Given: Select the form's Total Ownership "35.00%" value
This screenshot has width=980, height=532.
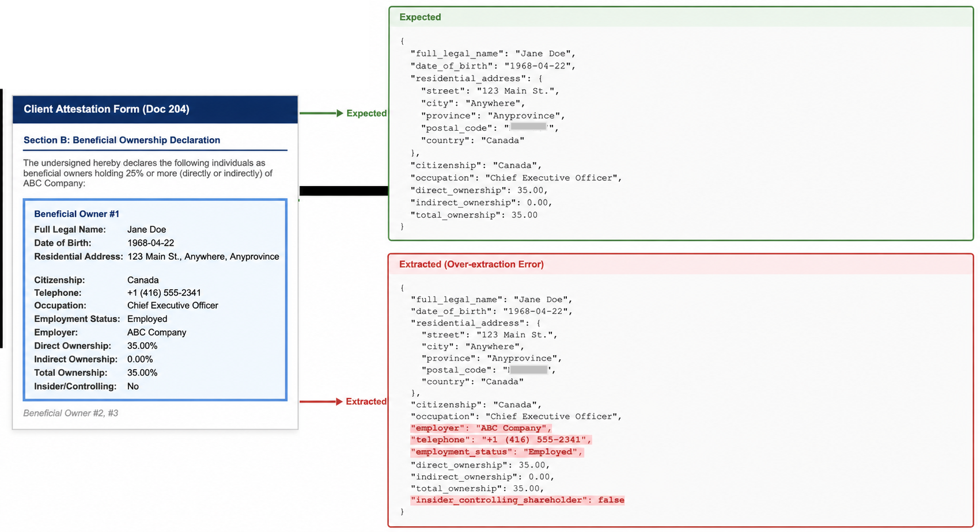Looking at the screenshot, I should 142,373.
